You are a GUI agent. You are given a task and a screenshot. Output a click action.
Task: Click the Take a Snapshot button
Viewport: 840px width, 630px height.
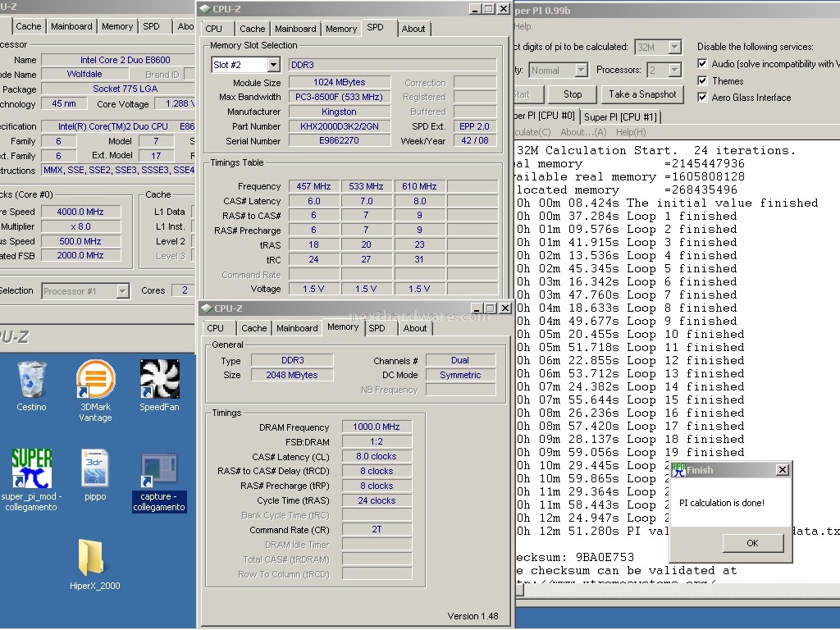[642, 94]
